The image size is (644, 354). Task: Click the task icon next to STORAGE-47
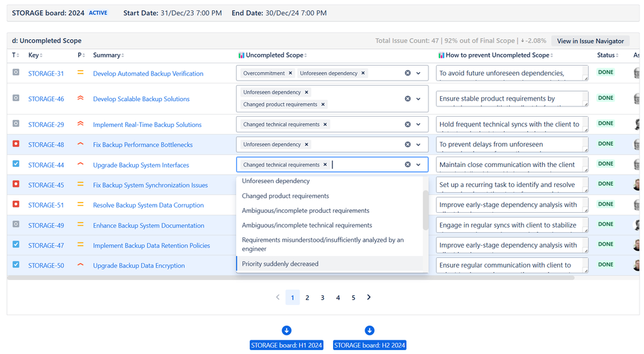15,244
